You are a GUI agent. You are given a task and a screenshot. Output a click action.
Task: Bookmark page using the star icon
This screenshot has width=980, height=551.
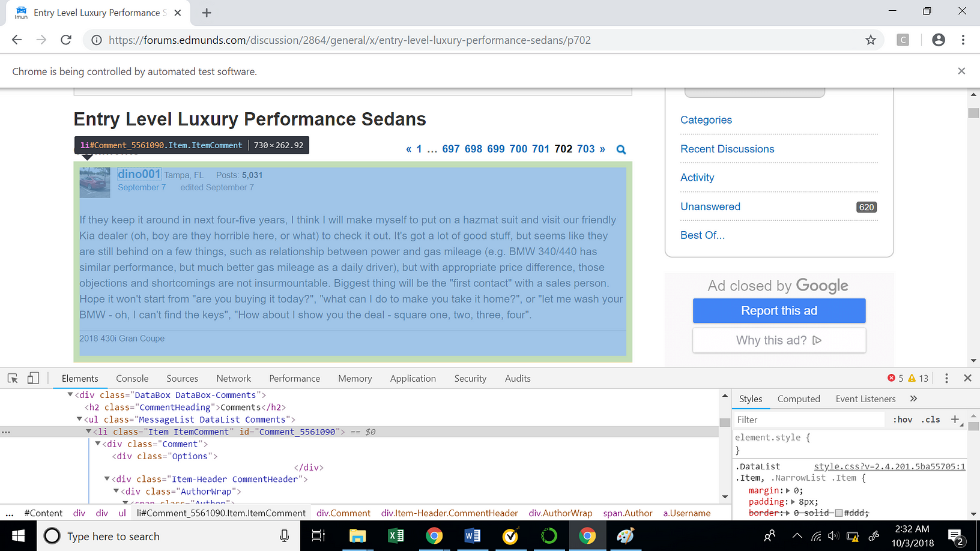click(871, 40)
